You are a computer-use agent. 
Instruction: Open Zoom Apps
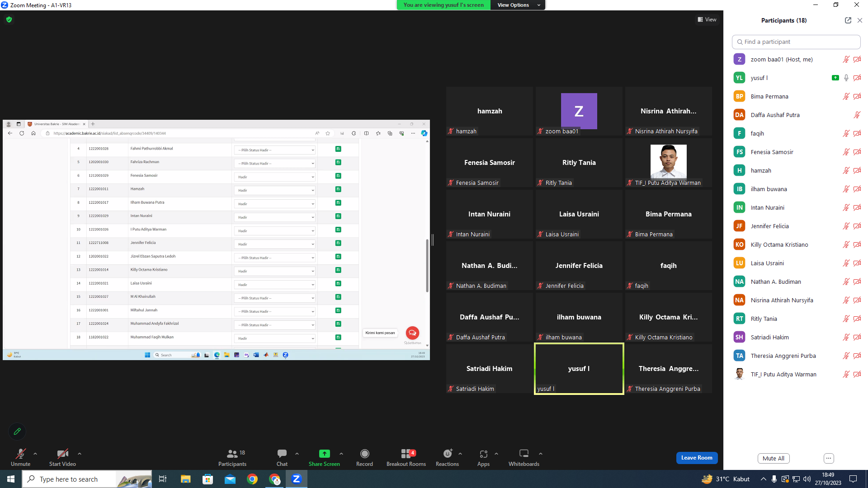[x=483, y=457]
